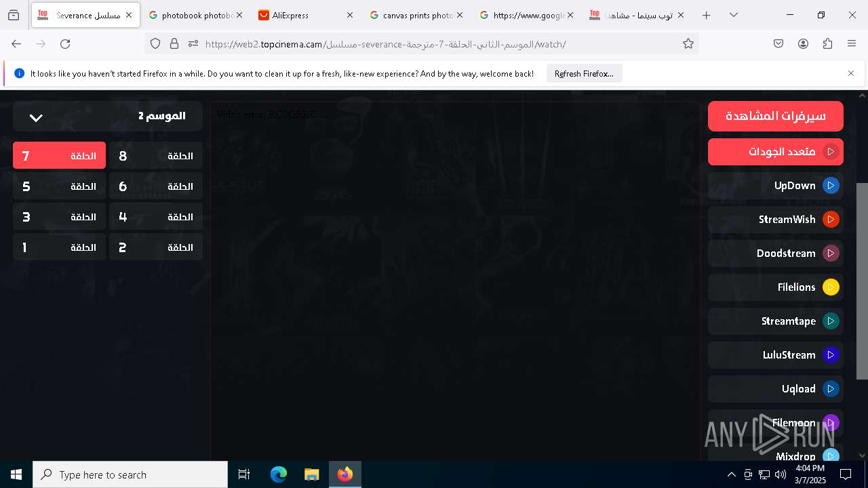The image size is (868, 488).
Task: Open a new tab with the plus icon
Action: (706, 15)
